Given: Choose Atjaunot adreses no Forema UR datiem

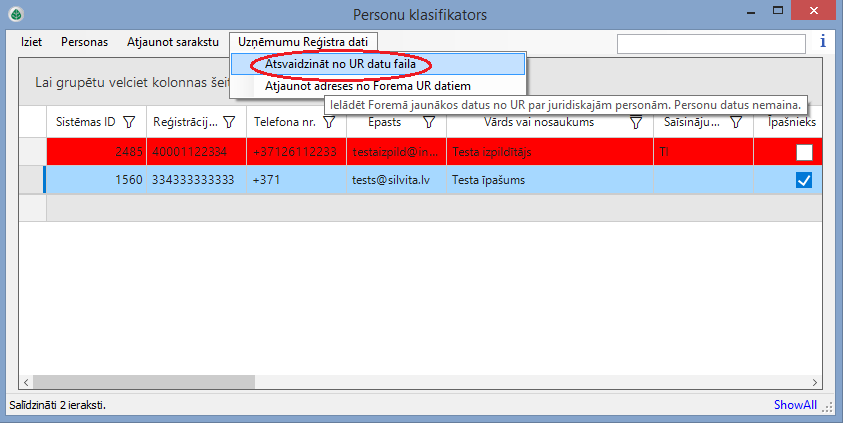Looking at the screenshot, I should 374,87.
